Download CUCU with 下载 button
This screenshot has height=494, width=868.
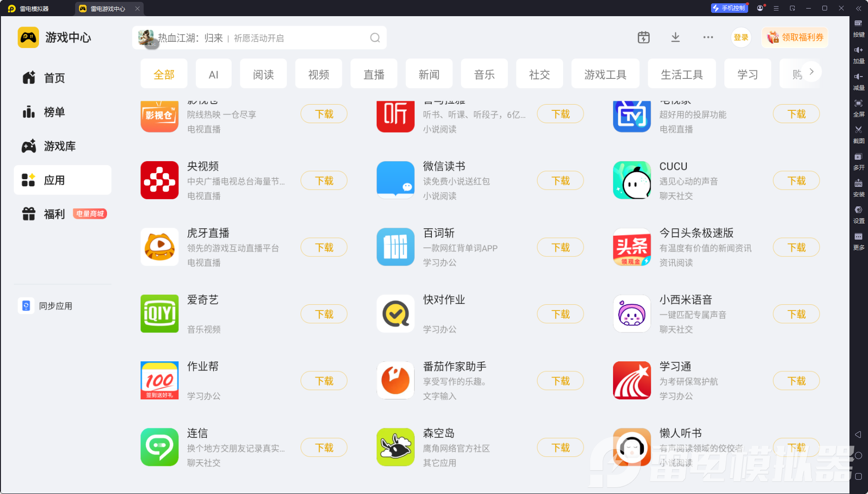[797, 181]
